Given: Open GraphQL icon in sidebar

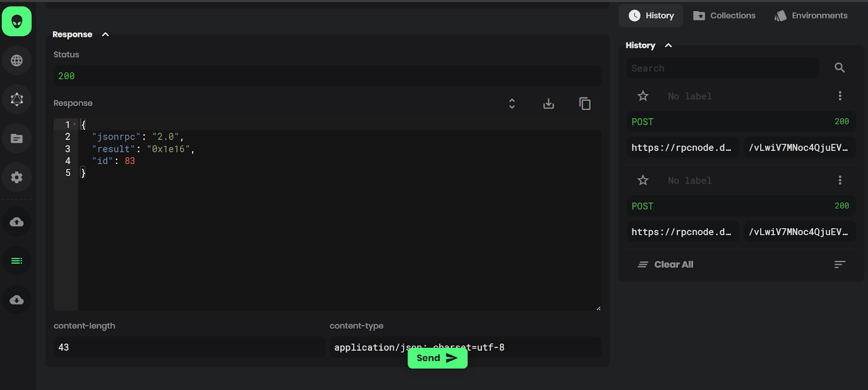Looking at the screenshot, I should [x=17, y=99].
